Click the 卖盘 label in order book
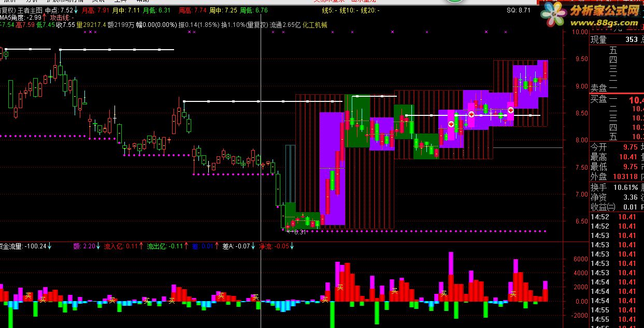 point(599,88)
